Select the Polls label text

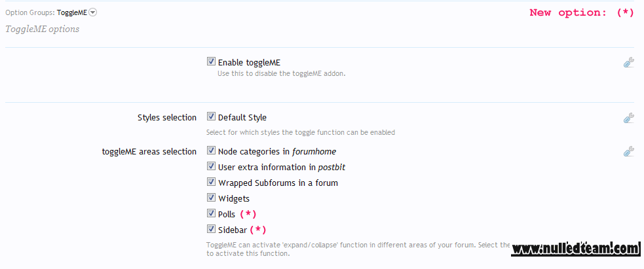click(227, 215)
